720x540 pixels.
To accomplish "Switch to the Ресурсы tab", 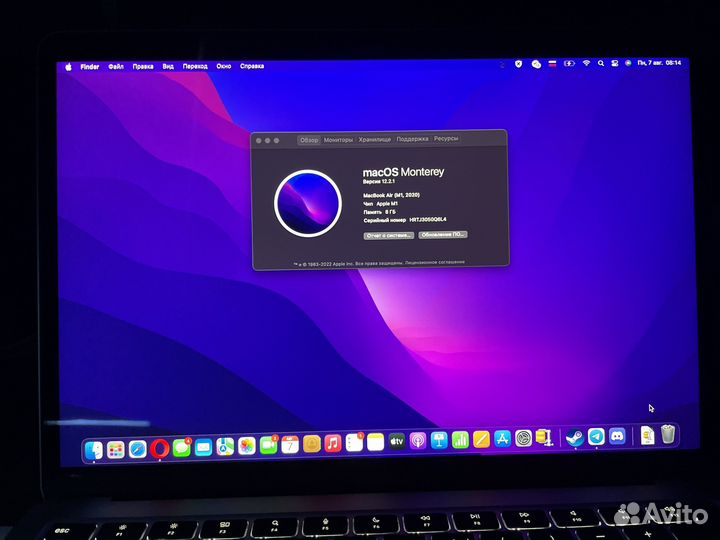I will coord(446,138).
